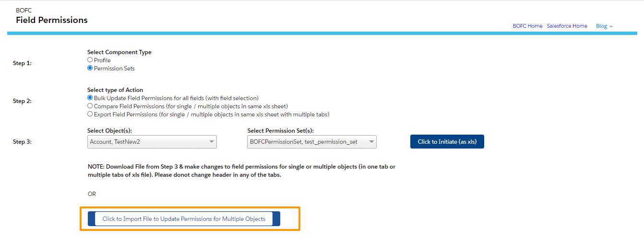Click to Initiate (as xls) button
This screenshot has height=252, width=644.
tap(447, 142)
